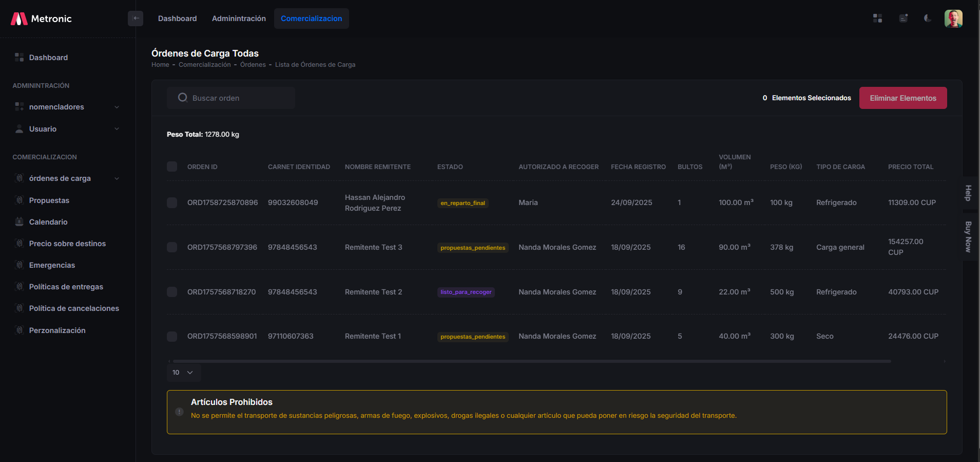Screen dimensions: 980x462
Task: Expand the nomencladores sidebar menu
Action: click(67, 107)
